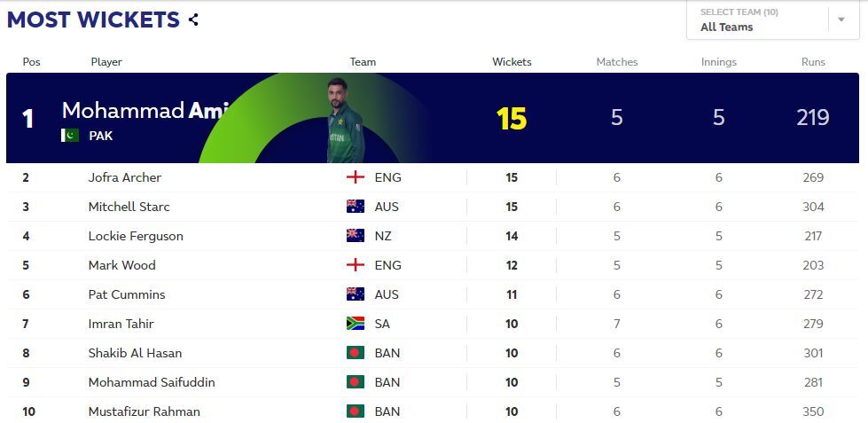The image size is (868, 423).
Task: Open Mustafizur Rahman's player link
Action: tap(144, 412)
